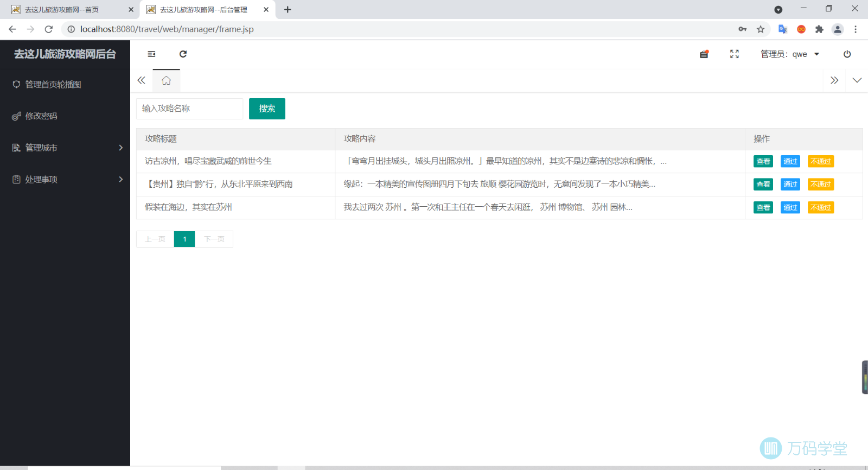Viewport: 868px width, 470px height.
Task: Bookmark this page with the star icon
Action: pos(761,29)
